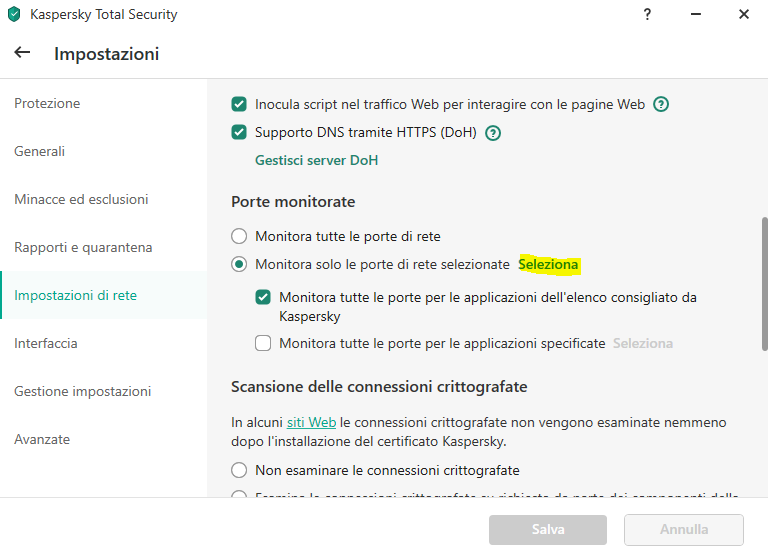Image resolution: width=768 pixels, height=558 pixels.
Task: Click the help icon beside Supporto DNS tramite HTTPS
Action: (x=492, y=132)
